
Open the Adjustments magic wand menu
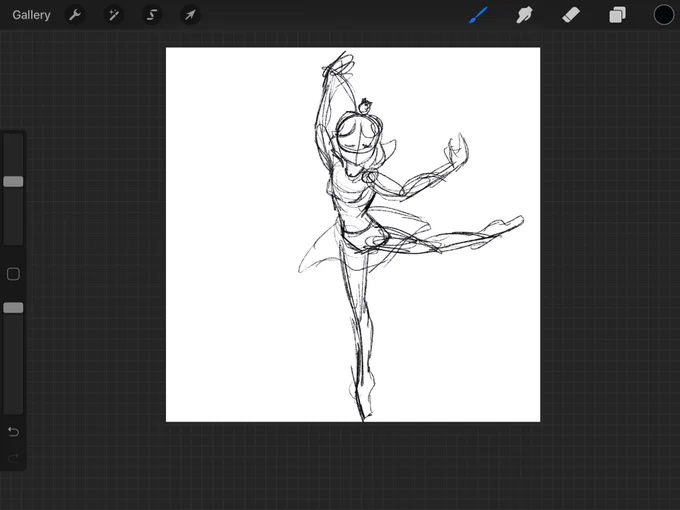(114, 15)
